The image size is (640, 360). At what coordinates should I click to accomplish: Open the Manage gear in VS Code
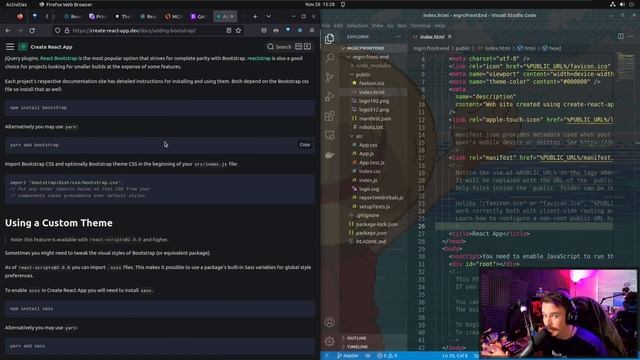(x=329, y=341)
